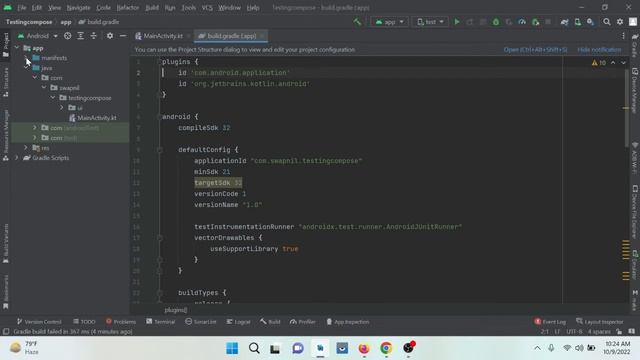Open the Profile app gauge icon
This screenshot has width=640, height=360.
(x=522, y=22)
